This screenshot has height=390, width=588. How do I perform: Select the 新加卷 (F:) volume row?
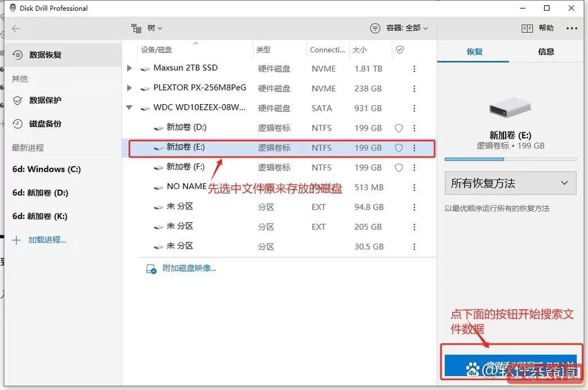279,168
